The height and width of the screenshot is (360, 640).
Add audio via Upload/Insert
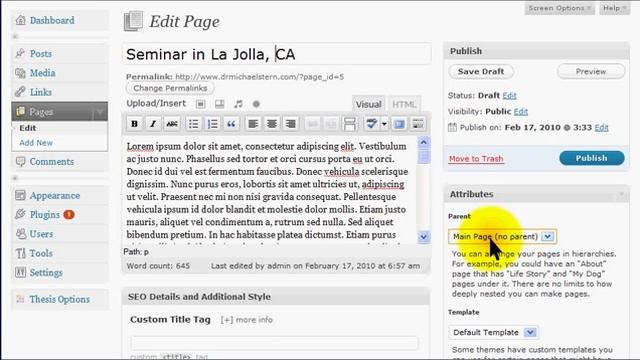tap(238, 104)
